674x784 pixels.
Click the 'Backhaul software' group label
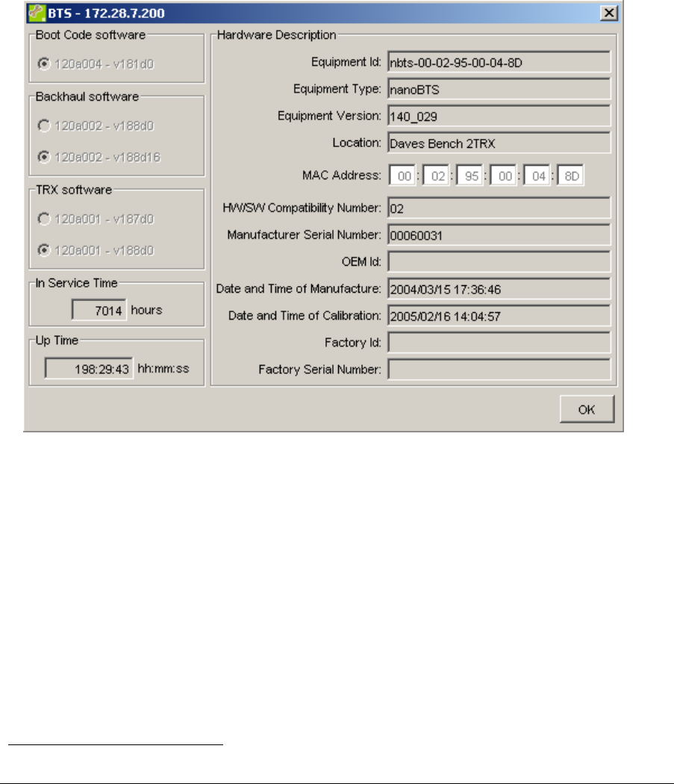(87, 96)
